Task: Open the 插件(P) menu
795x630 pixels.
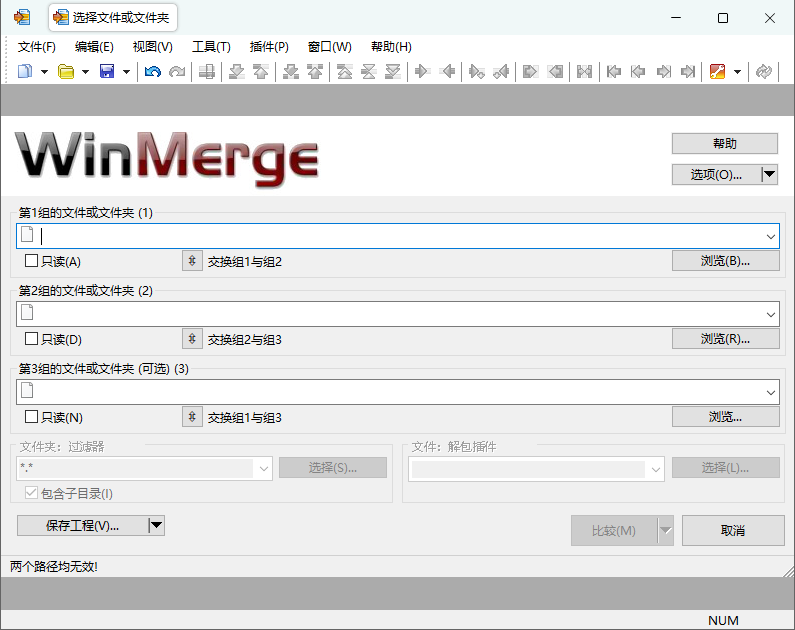Action: pos(269,47)
